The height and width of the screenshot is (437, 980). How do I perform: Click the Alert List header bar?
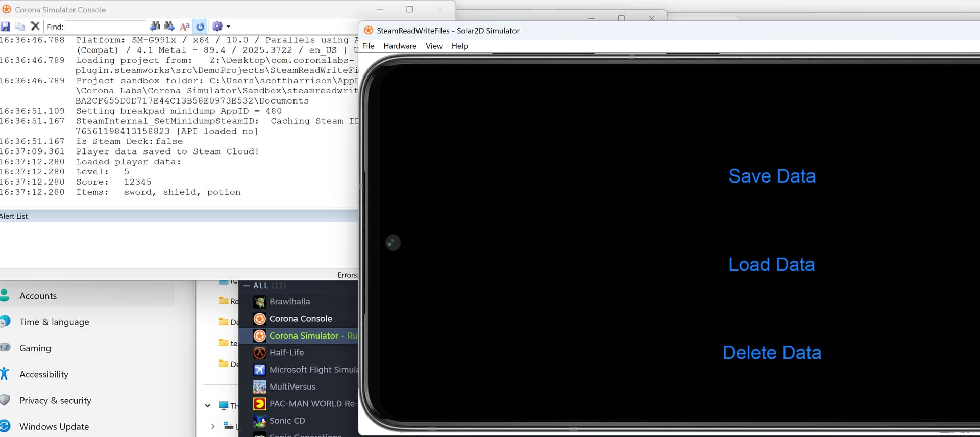pos(179,216)
